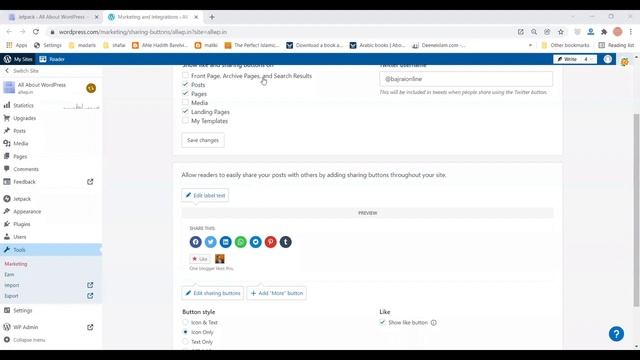Check the Media checkbox
Viewport: 640px width, 360px height.
185,102
